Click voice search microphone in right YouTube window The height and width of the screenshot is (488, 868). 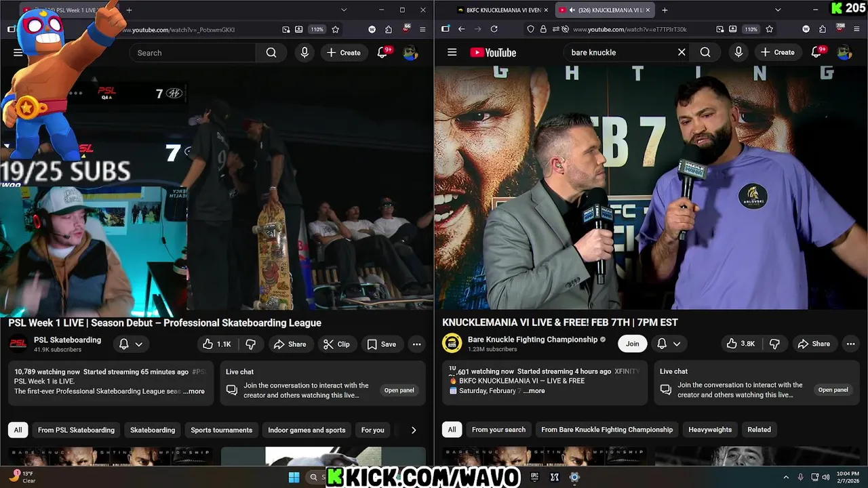(738, 52)
